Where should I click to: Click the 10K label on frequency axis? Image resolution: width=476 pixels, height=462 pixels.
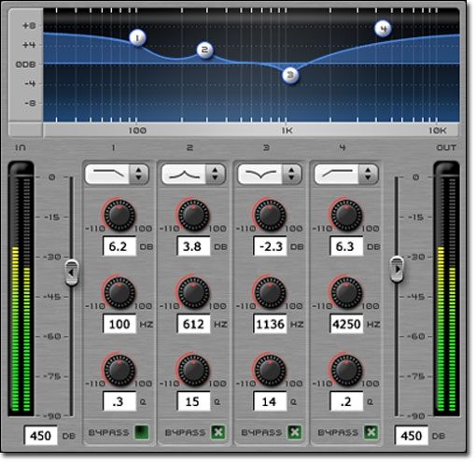click(x=438, y=131)
